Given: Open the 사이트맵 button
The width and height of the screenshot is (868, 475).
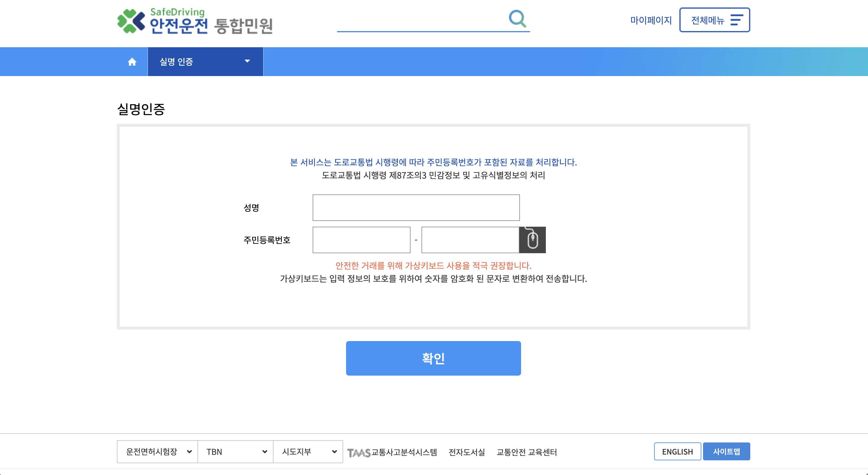Looking at the screenshot, I should pos(726,451).
